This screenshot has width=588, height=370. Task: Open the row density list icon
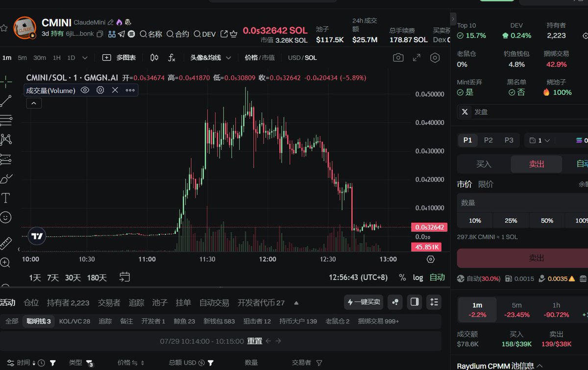click(x=434, y=302)
